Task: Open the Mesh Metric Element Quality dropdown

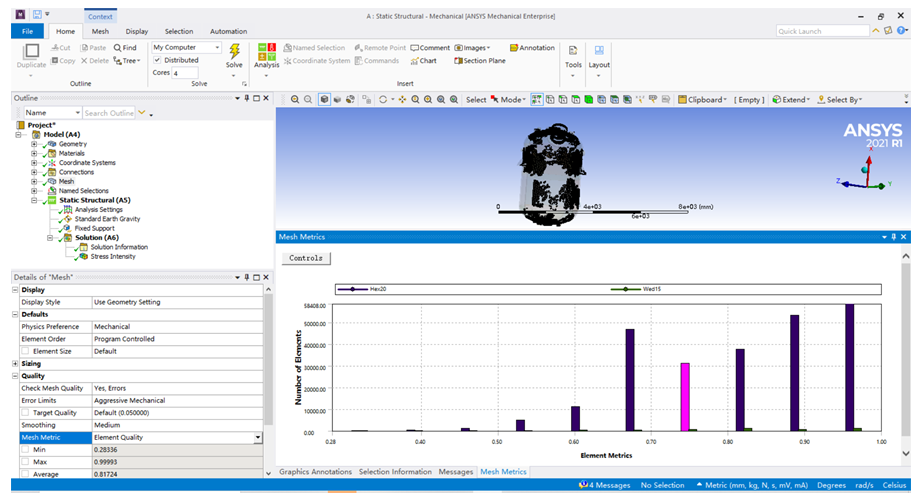Action: pyautogui.click(x=258, y=438)
